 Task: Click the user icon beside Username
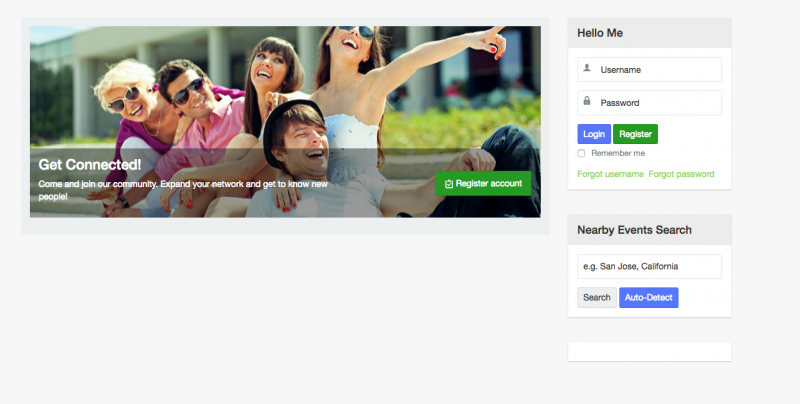[x=587, y=68]
